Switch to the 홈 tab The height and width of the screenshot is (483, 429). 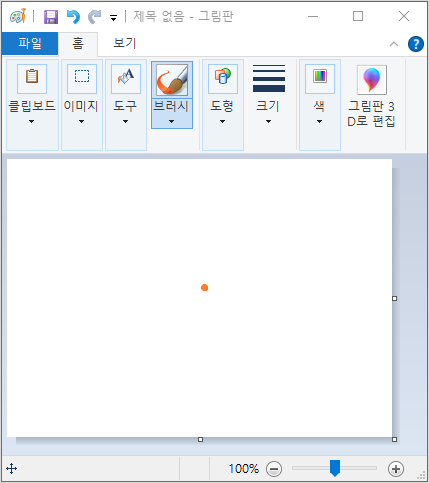[x=78, y=43]
